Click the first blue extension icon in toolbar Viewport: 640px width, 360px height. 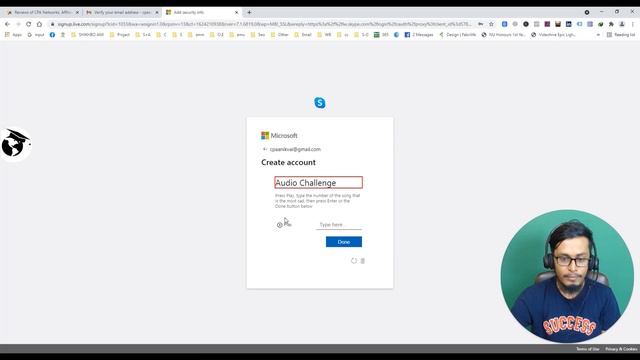(x=504, y=24)
